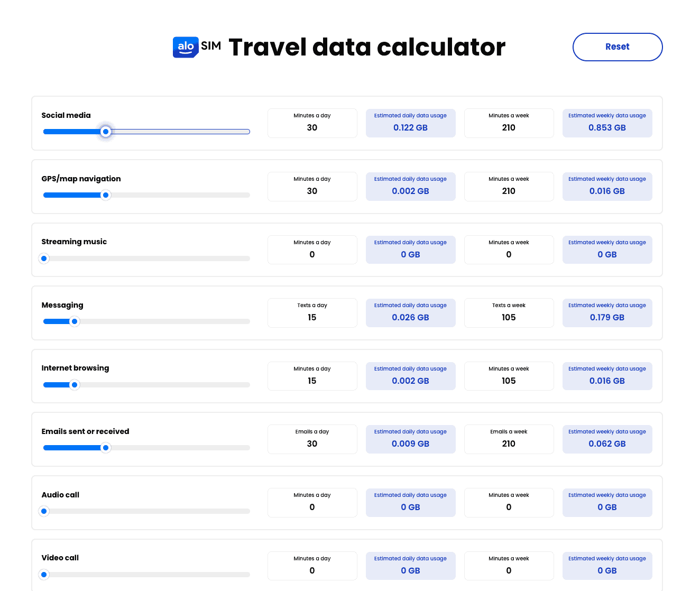Click the Messaging slider handle

click(75, 321)
